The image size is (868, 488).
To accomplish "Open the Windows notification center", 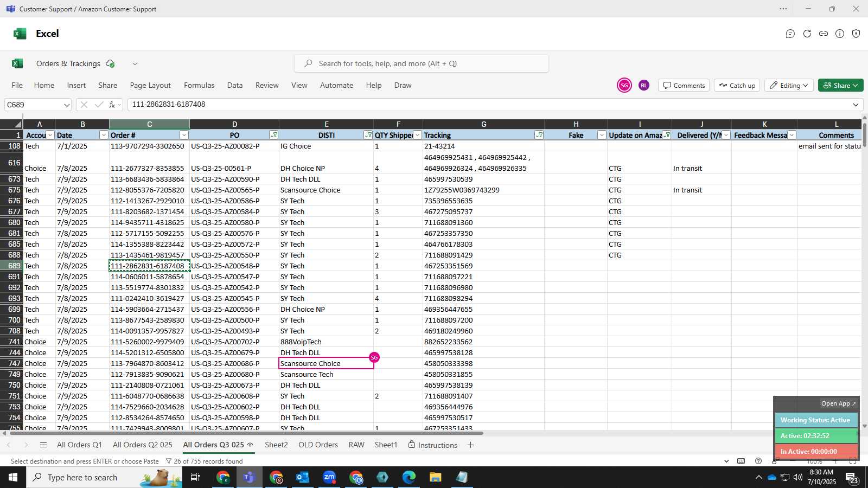I will (851, 477).
